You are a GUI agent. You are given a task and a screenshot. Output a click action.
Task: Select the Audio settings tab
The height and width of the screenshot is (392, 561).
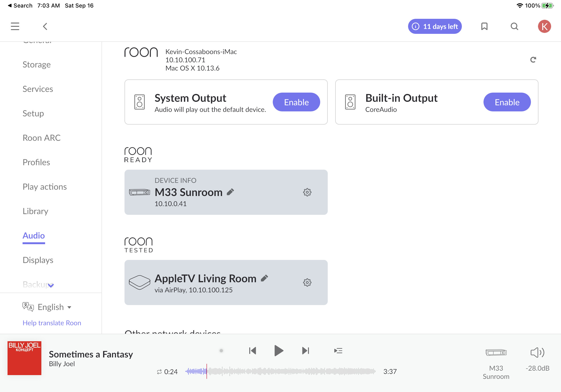[x=34, y=235]
